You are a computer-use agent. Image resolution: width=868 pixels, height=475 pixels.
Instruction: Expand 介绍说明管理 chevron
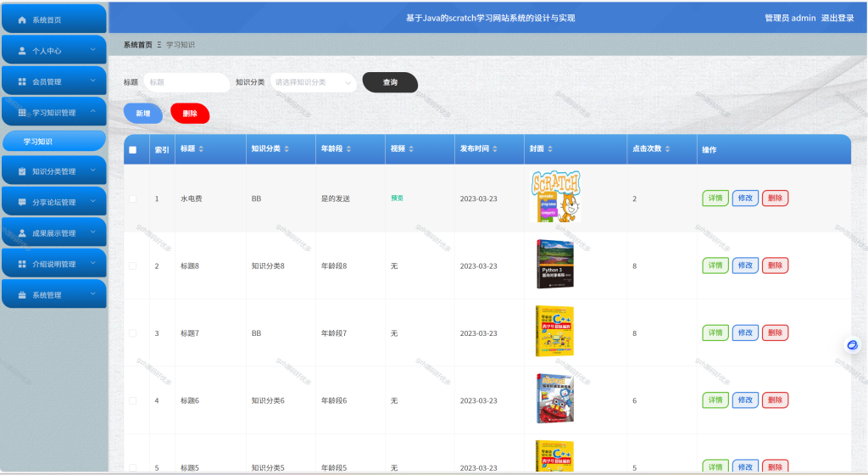(x=93, y=264)
